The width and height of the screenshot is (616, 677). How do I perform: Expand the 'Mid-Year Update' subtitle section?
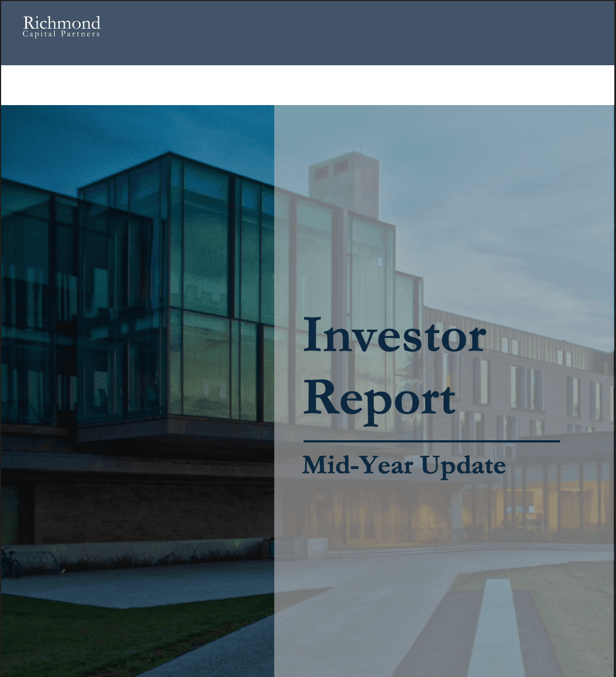tap(404, 466)
